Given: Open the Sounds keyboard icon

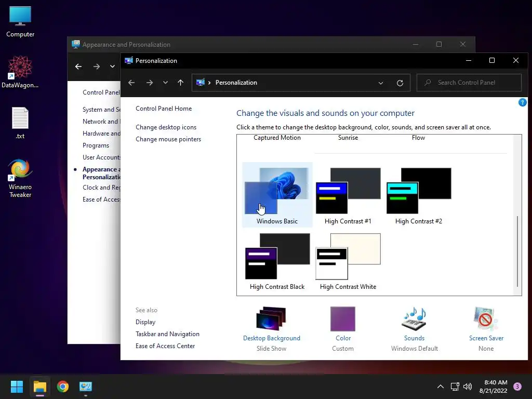Looking at the screenshot, I should pos(414,319).
